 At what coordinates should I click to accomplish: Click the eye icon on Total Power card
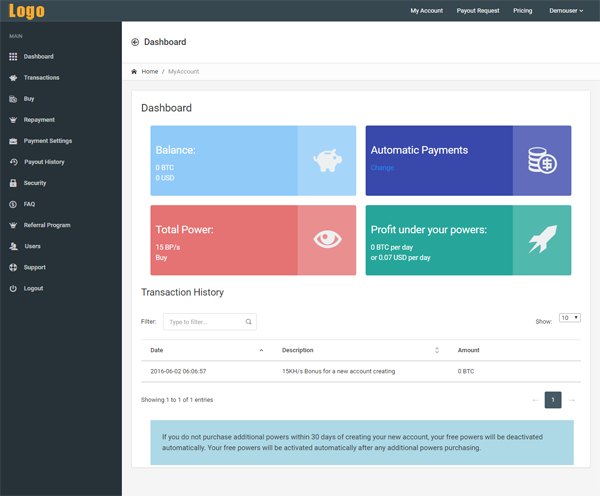coord(326,240)
